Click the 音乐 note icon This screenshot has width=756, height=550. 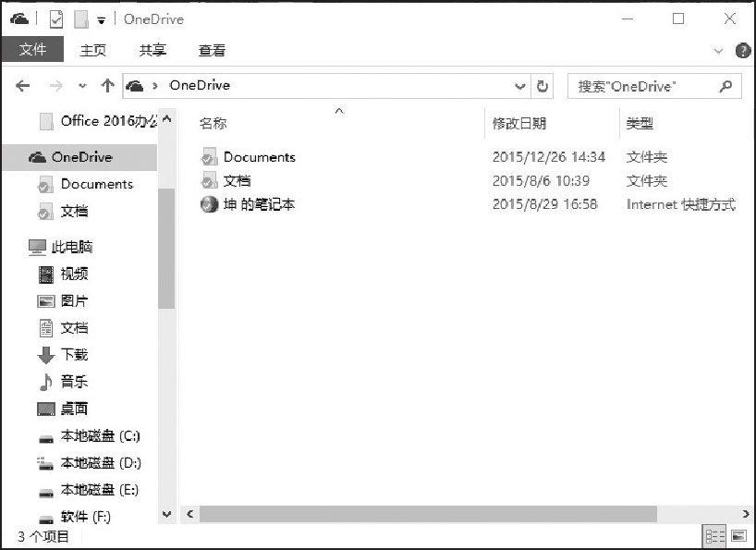pos(46,383)
